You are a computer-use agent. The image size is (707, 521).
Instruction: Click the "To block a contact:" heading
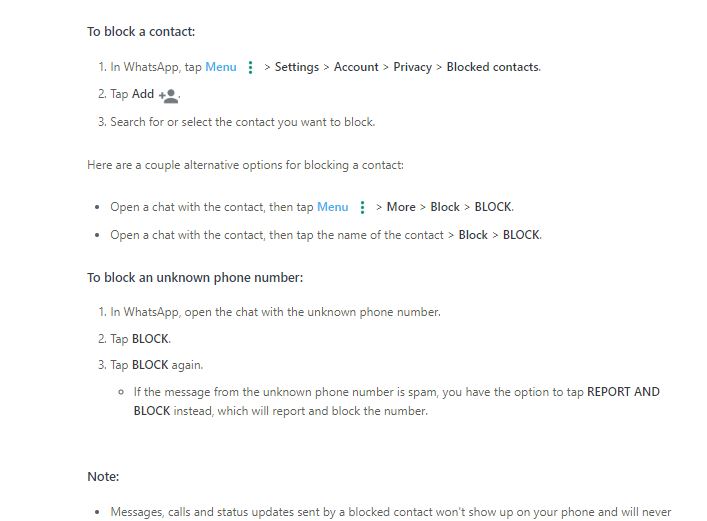(x=141, y=32)
